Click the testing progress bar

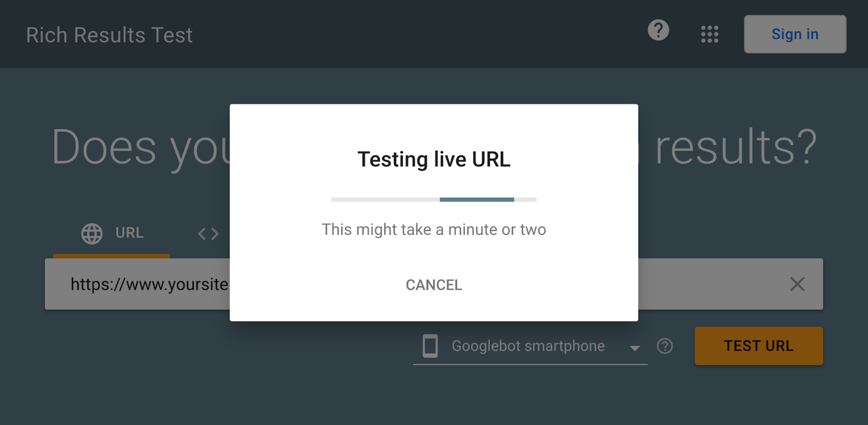(x=434, y=199)
